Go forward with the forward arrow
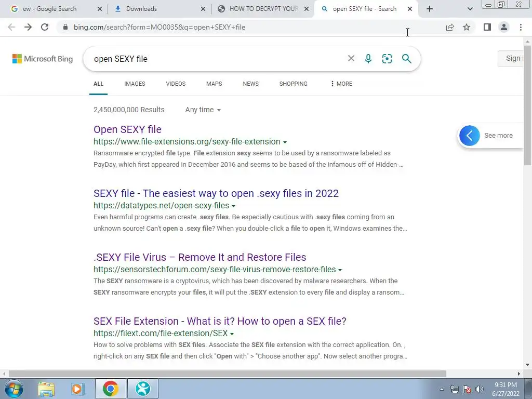The height and width of the screenshot is (399, 532). click(x=28, y=27)
